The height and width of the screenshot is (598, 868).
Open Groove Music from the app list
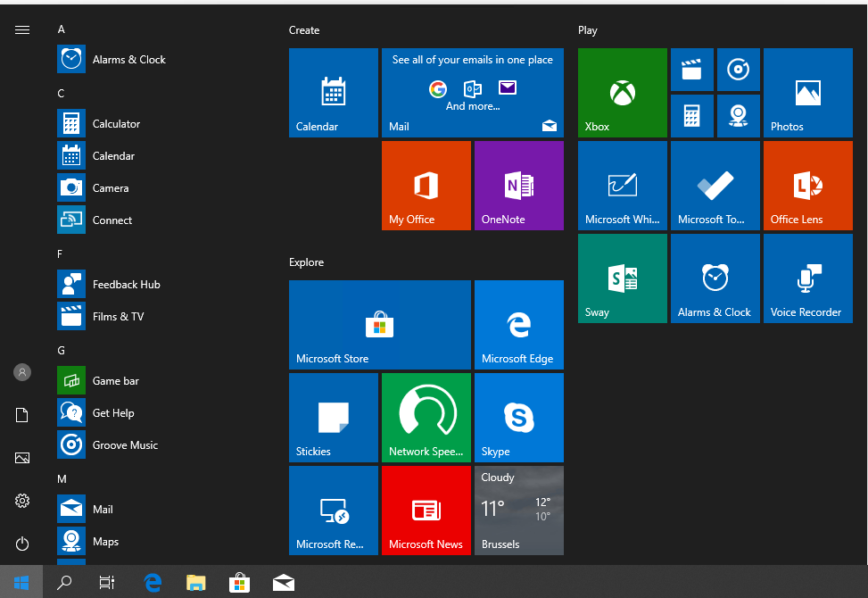coord(161,444)
